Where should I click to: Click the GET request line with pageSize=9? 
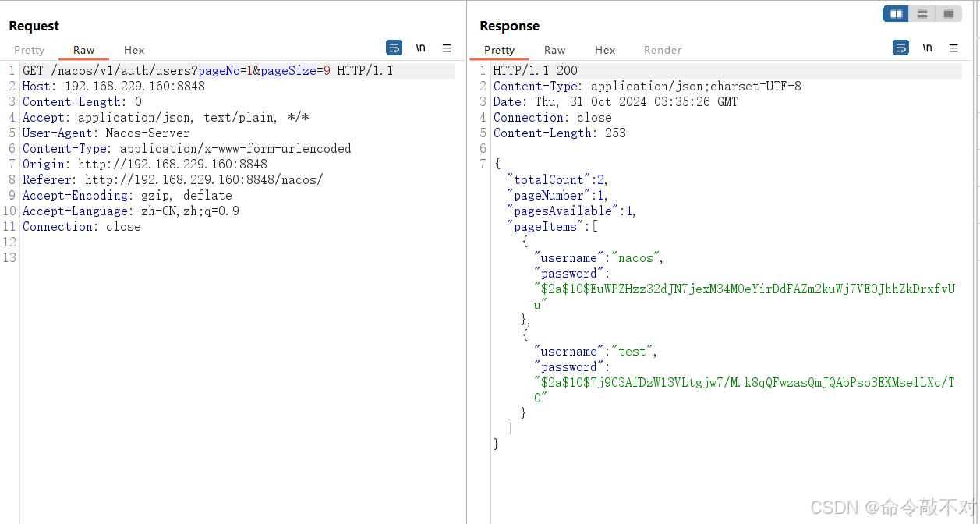pyautogui.click(x=208, y=71)
